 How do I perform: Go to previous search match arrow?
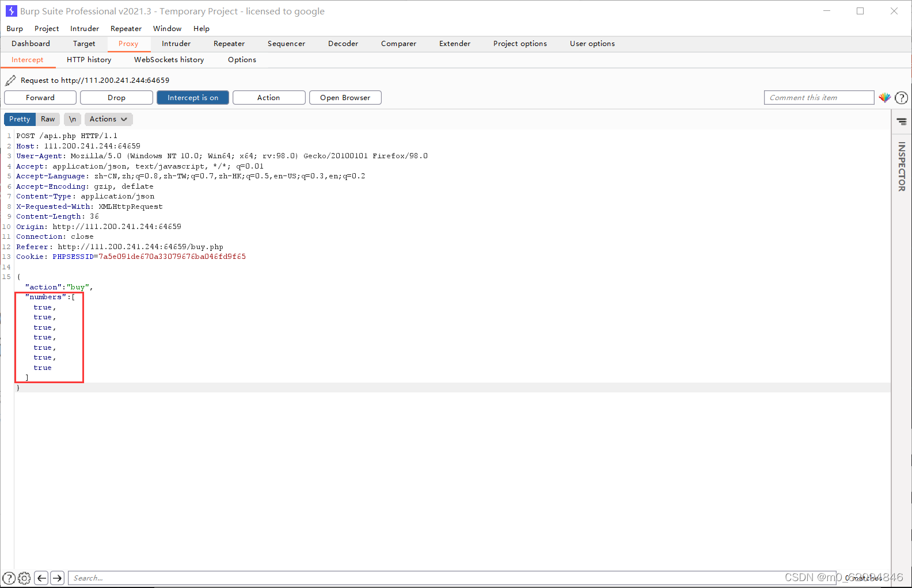click(x=41, y=578)
